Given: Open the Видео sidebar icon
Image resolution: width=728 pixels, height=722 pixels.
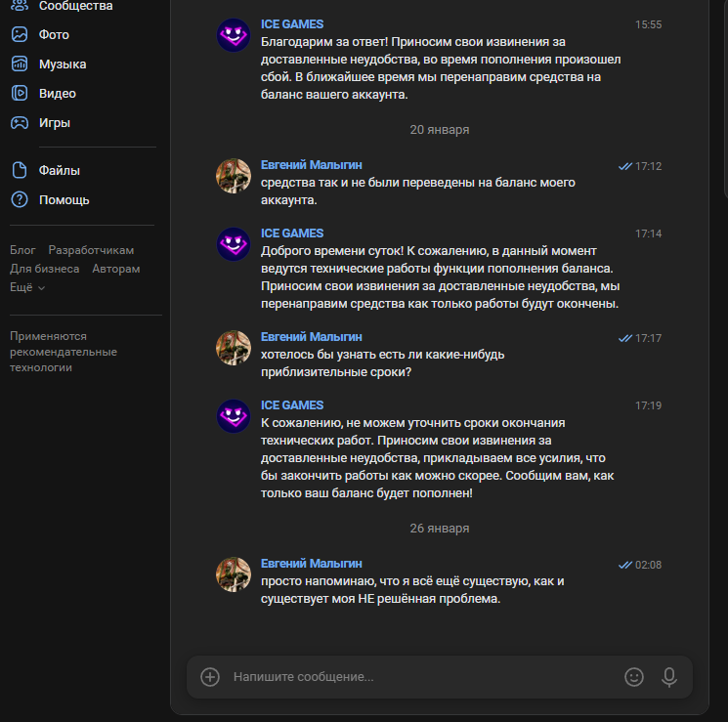Looking at the screenshot, I should pos(20,94).
